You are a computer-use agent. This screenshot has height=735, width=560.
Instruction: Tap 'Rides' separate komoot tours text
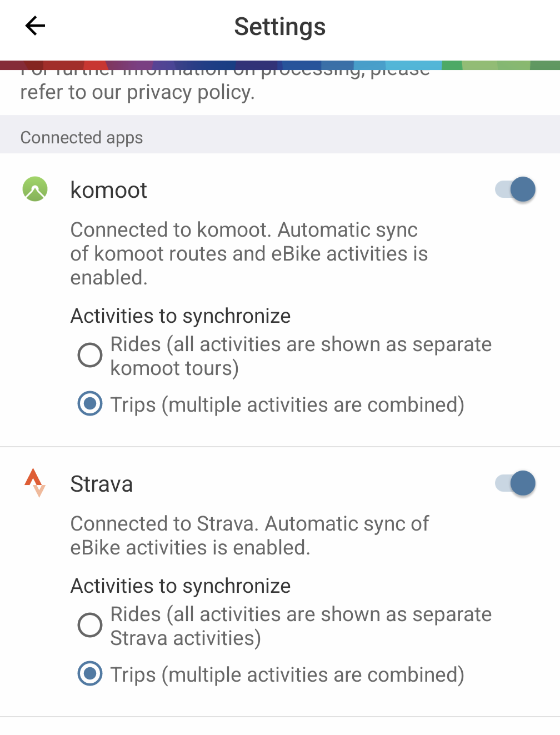(300, 356)
